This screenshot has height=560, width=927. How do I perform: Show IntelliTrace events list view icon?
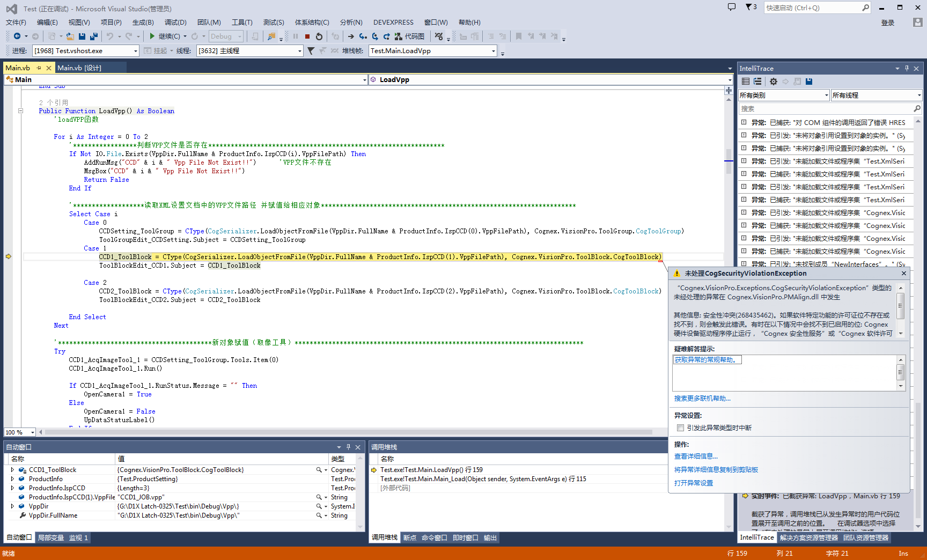tap(746, 82)
